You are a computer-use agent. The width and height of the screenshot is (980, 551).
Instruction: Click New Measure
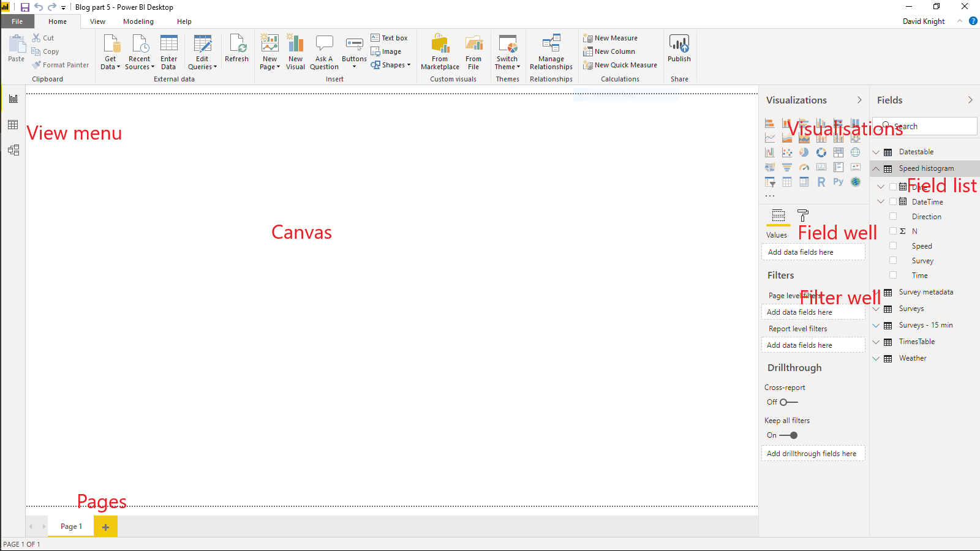coord(610,38)
